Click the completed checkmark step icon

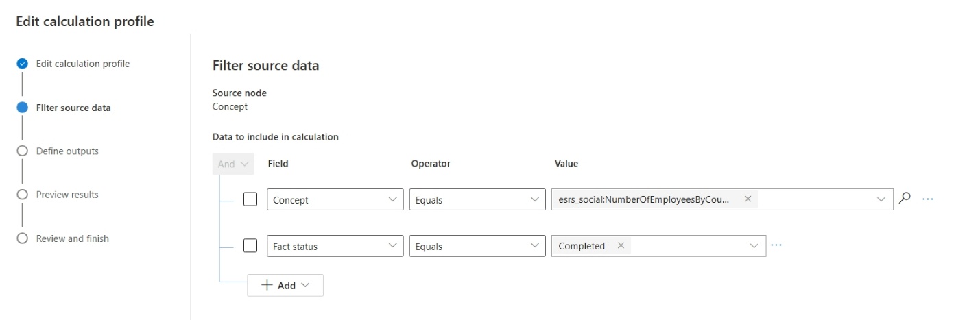click(23, 64)
